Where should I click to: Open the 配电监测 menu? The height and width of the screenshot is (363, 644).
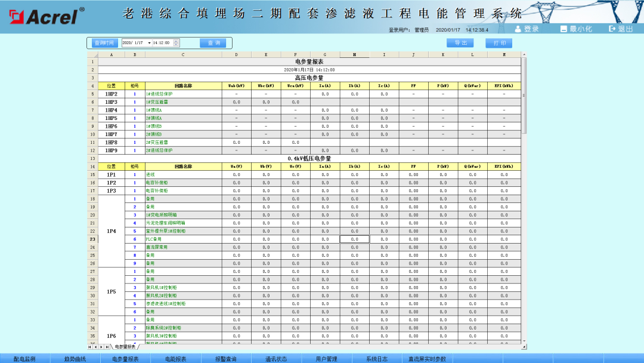(x=24, y=359)
